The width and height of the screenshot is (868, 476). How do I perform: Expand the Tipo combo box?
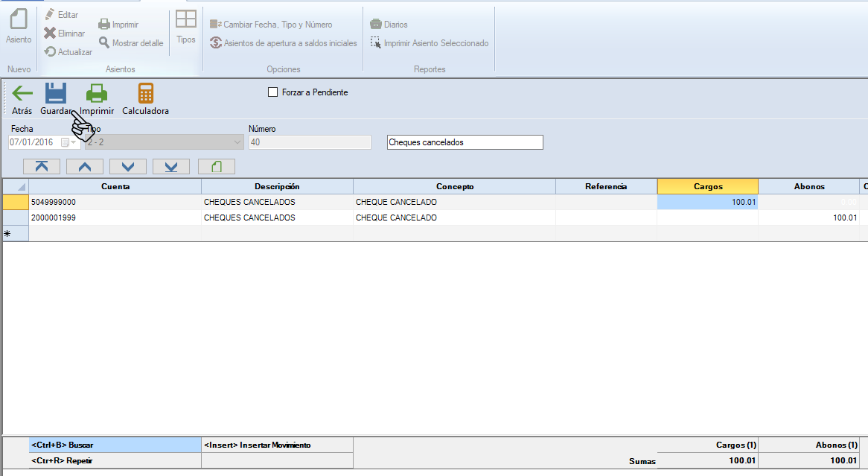[x=237, y=142]
